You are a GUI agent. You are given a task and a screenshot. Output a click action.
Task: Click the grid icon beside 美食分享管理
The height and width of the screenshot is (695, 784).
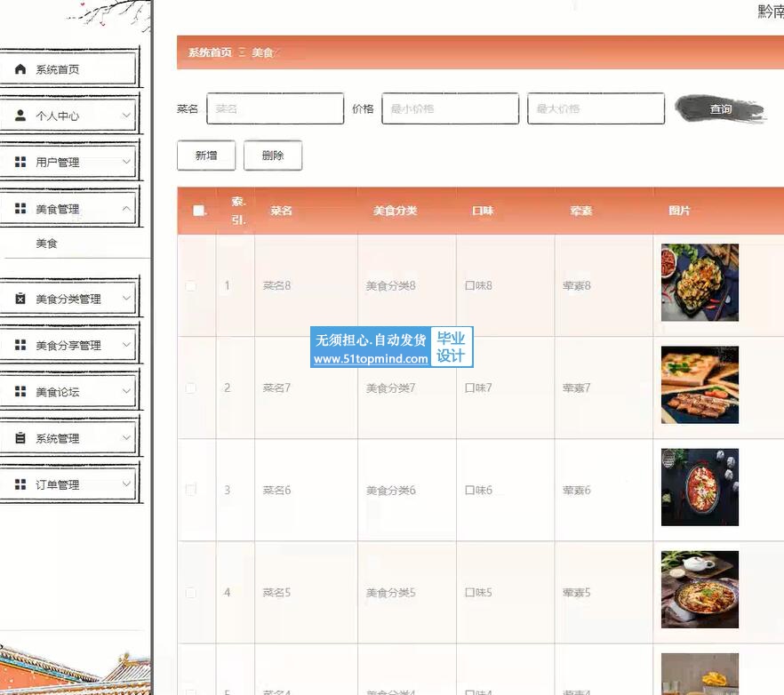point(20,346)
